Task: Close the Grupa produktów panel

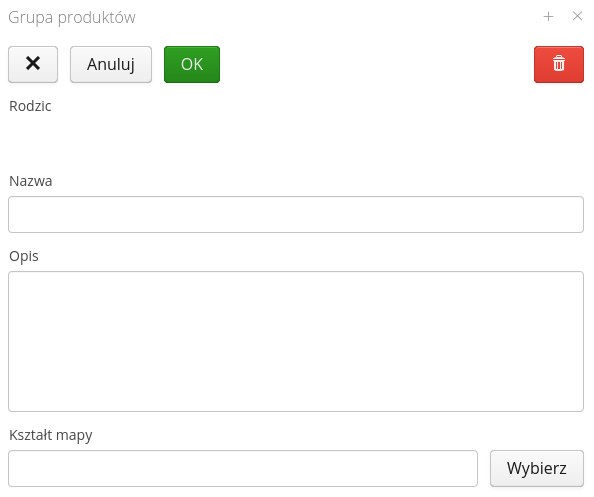Action: pos(577,16)
